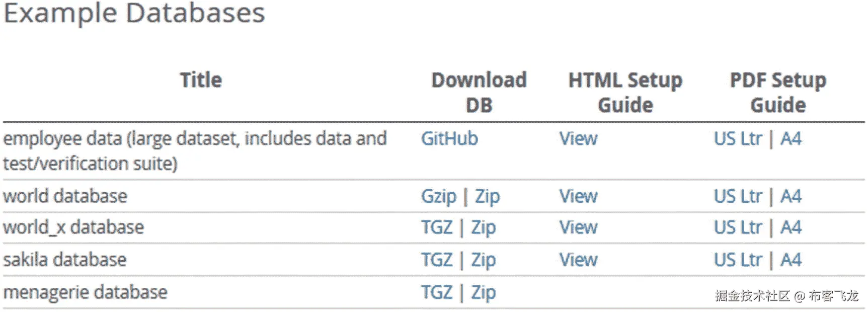The height and width of the screenshot is (312, 868).
Task: Download the sakila database Zip file
Action: 483,260
